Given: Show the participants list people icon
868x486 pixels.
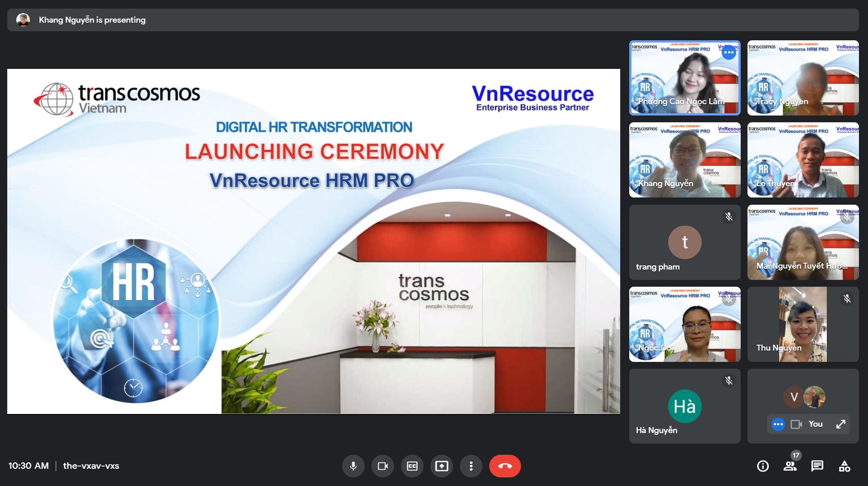Looking at the screenshot, I should click(x=790, y=466).
